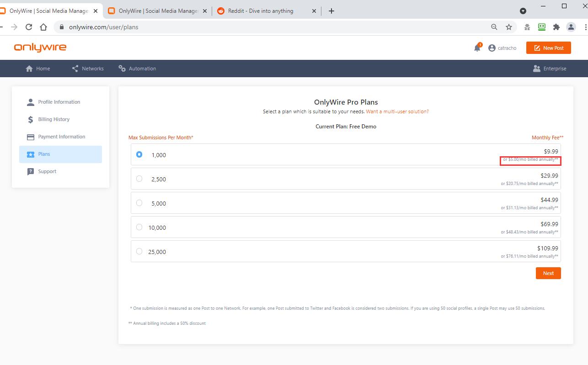588x365 pixels.
Task: Open the catracho user account menu
Action: coord(502,48)
